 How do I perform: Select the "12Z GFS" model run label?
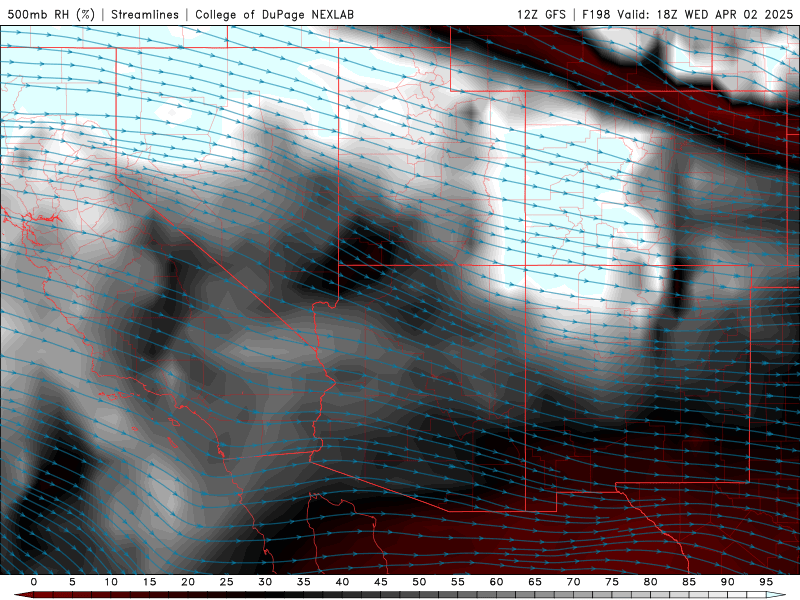(541, 14)
